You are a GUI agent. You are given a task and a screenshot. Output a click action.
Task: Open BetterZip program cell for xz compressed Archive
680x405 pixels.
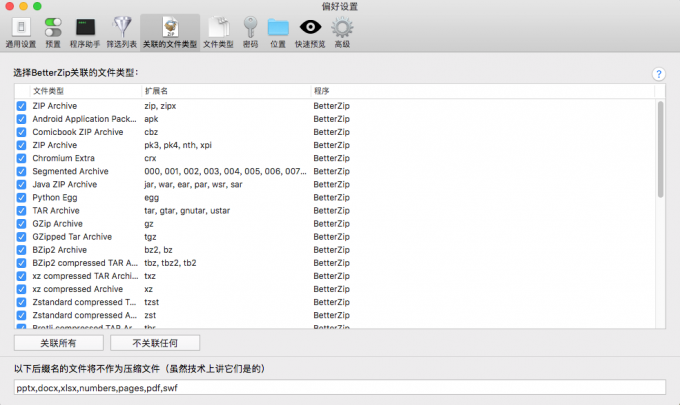[x=331, y=289]
